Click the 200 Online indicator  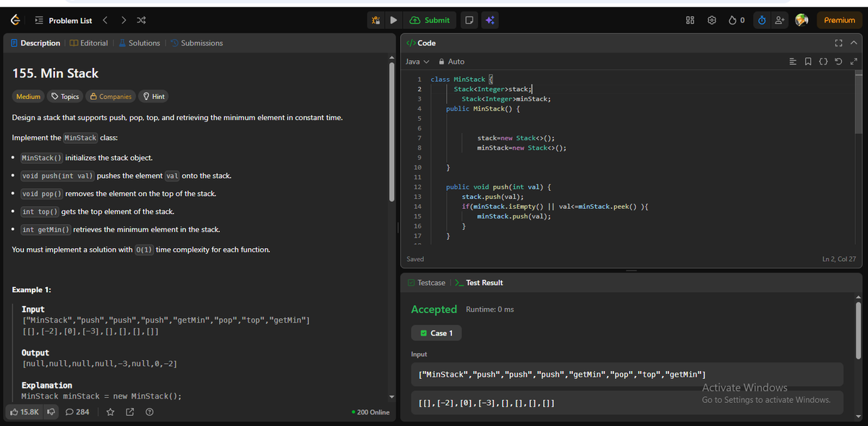coord(370,412)
